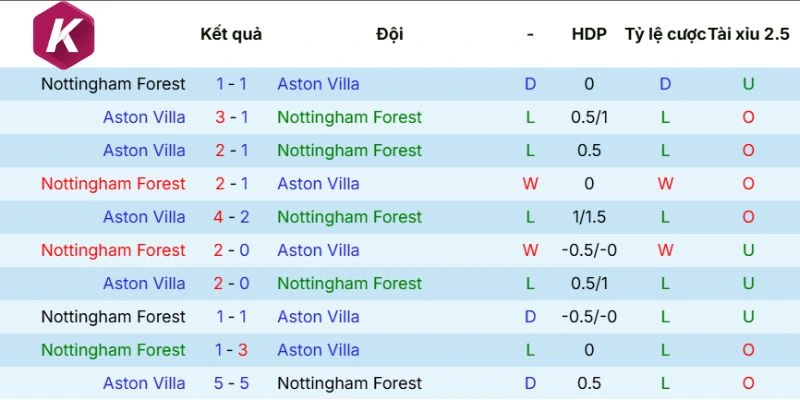Click Nottingham Forest in the 3 - 1 row
Screen dimensions: 800x400
[349, 117]
